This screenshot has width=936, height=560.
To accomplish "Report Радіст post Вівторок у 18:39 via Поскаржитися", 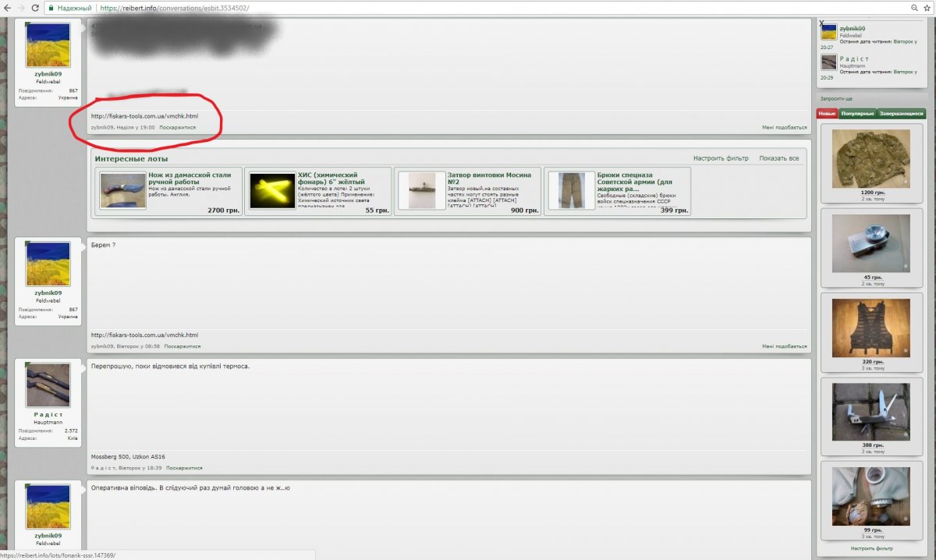I will point(183,468).
